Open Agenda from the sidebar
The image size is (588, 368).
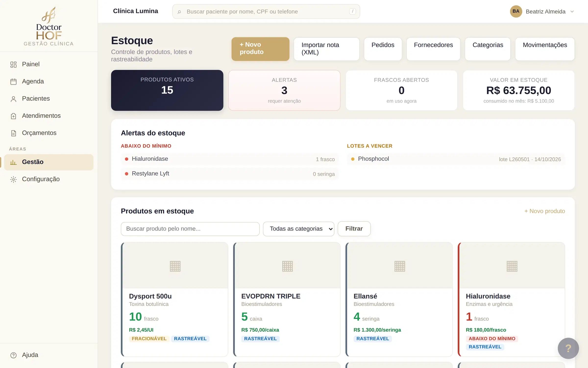coord(49,81)
